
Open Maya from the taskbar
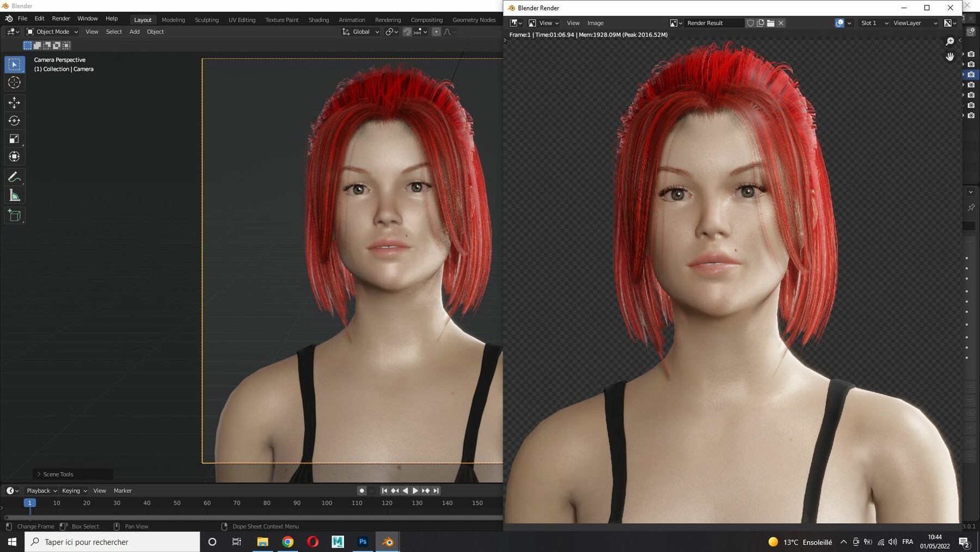[x=338, y=542]
